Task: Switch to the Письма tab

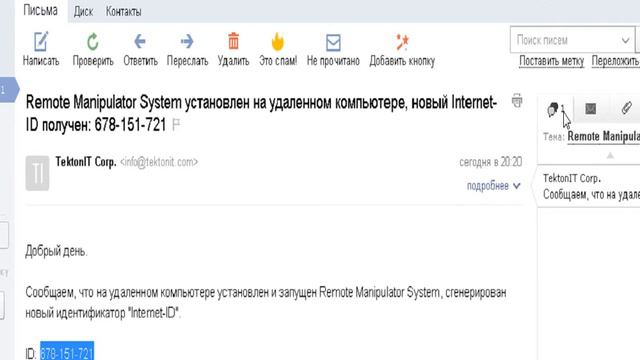Action: [x=40, y=10]
